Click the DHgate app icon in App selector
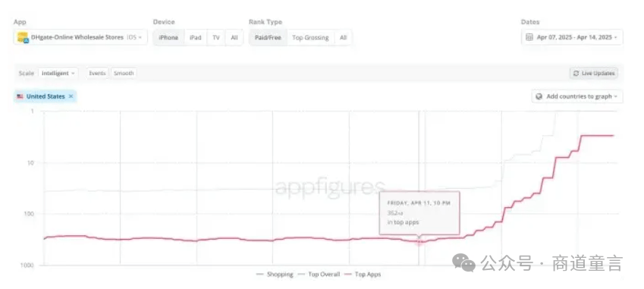 pos(23,37)
